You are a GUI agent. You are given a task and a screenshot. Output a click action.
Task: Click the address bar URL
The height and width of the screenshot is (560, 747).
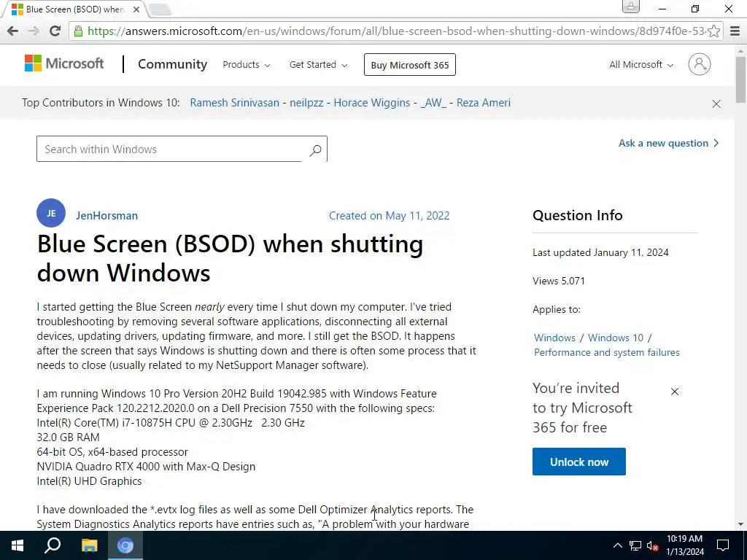tap(395, 31)
